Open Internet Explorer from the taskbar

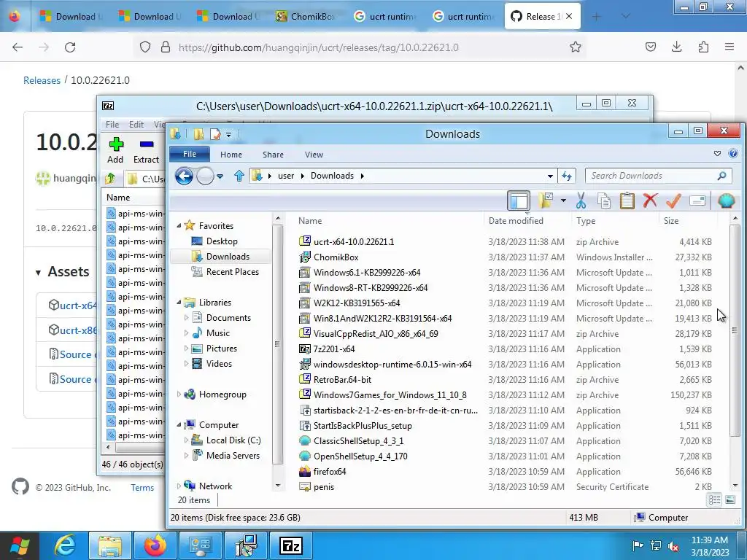coord(65,545)
